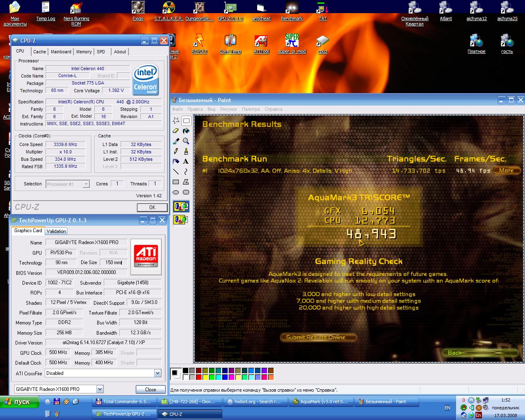Choose the straight Line tool
This screenshot has width=525, height=420.
[176, 172]
